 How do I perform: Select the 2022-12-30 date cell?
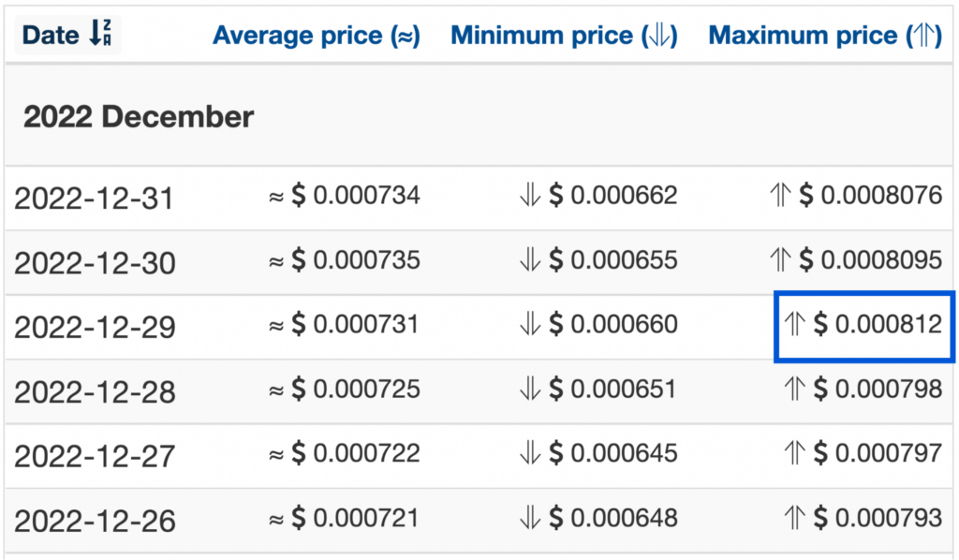95,263
